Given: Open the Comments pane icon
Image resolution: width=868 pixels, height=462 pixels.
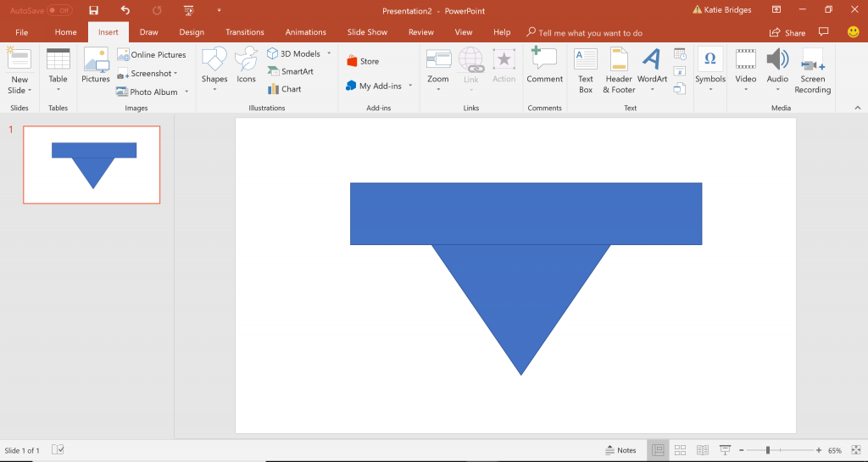Looking at the screenshot, I should pyautogui.click(x=824, y=32).
